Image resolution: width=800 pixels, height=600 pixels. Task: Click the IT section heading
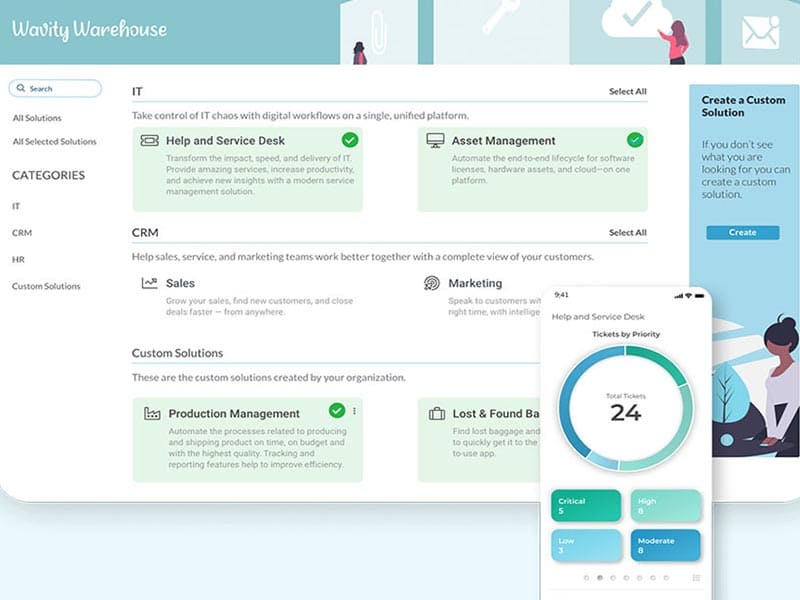pos(137,91)
